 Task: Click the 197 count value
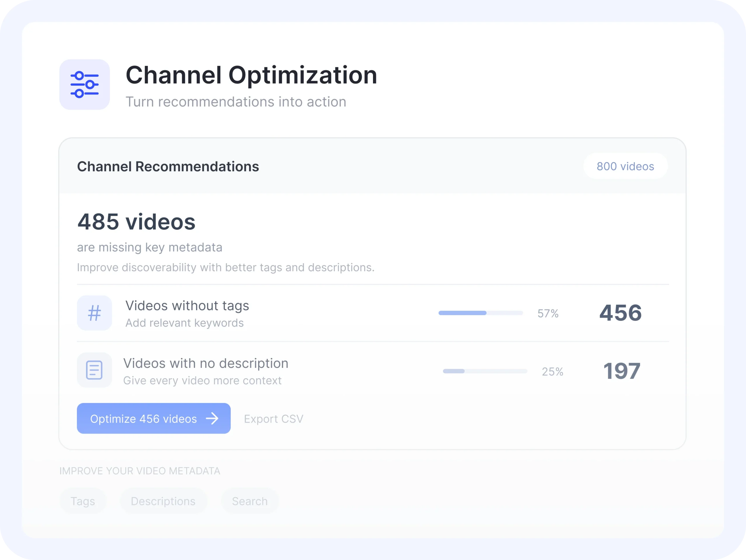(622, 371)
